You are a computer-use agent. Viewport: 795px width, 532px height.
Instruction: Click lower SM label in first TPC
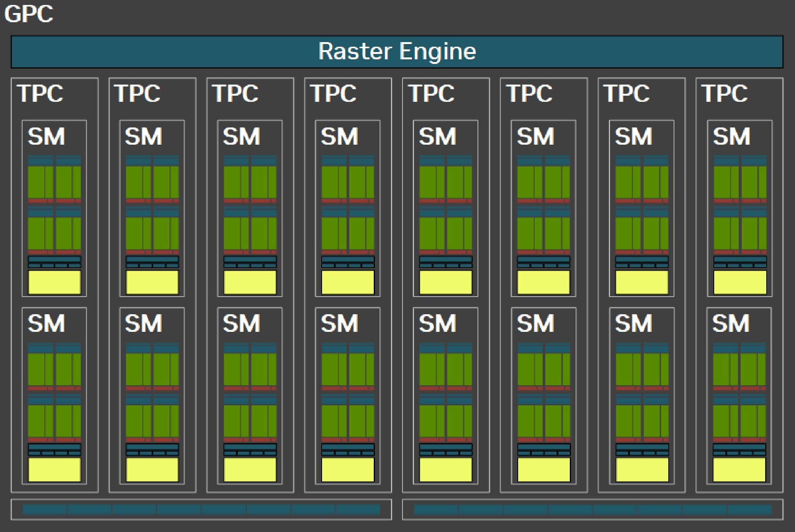coord(46,324)
